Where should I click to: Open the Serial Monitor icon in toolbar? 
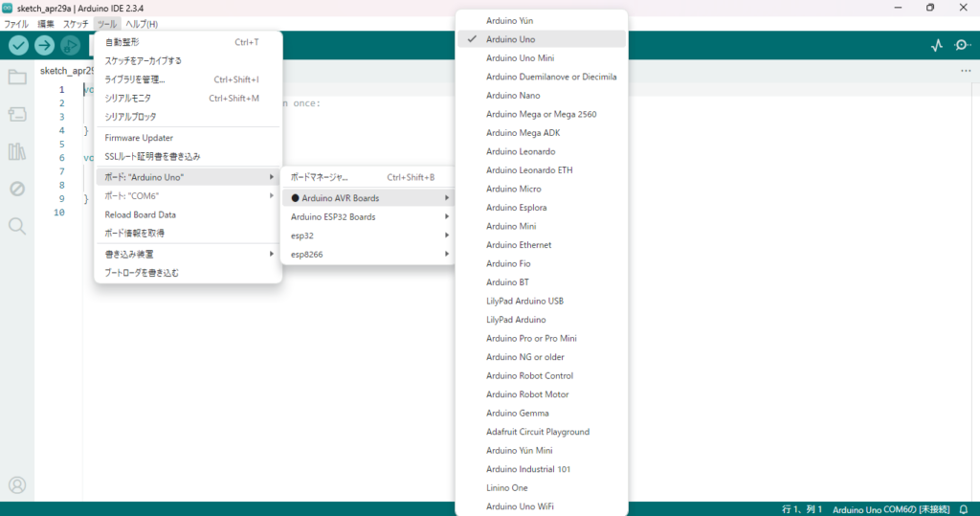(x=963, y=45)
